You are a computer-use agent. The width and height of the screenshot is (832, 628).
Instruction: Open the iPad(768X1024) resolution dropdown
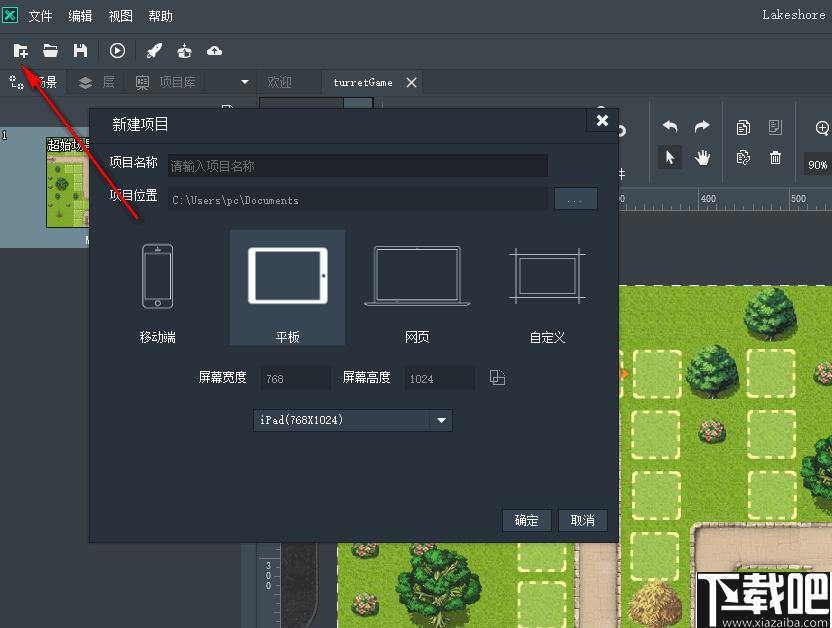[x=353, y=420]
